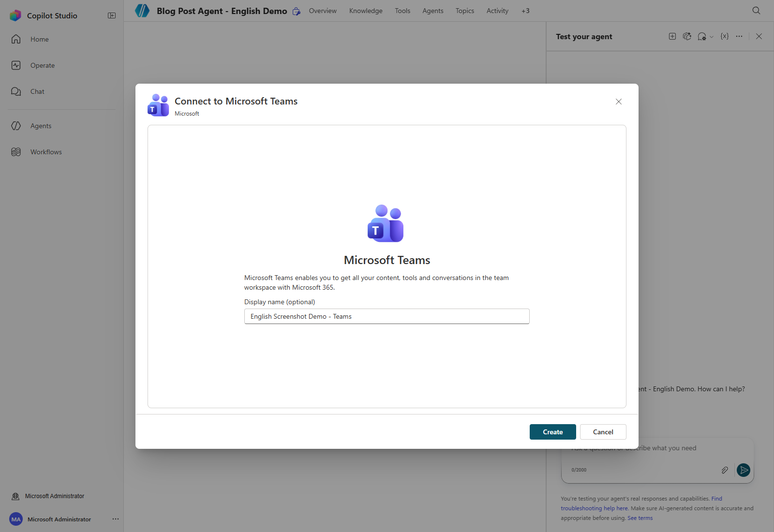This screenshot has width=774, height=532.
Task: Switch to the Activity tab
Action: (x=497, y=11)
